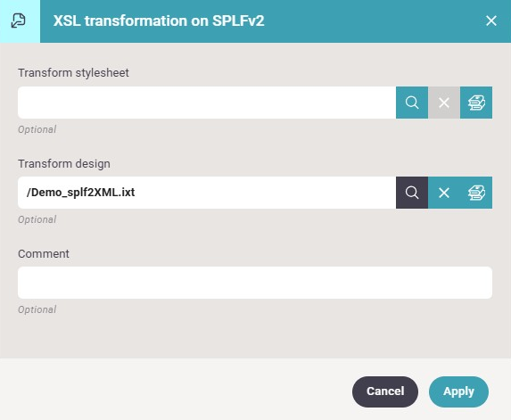511x420 pixels.
Task: Click the Comment label
Action: tap(44, 253)
